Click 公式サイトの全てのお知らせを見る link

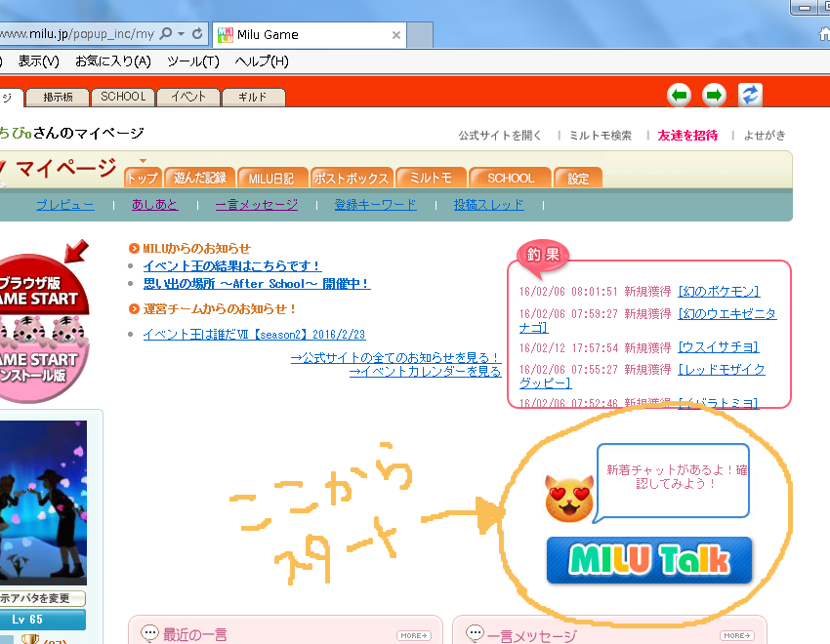click(x=395, y=358)
